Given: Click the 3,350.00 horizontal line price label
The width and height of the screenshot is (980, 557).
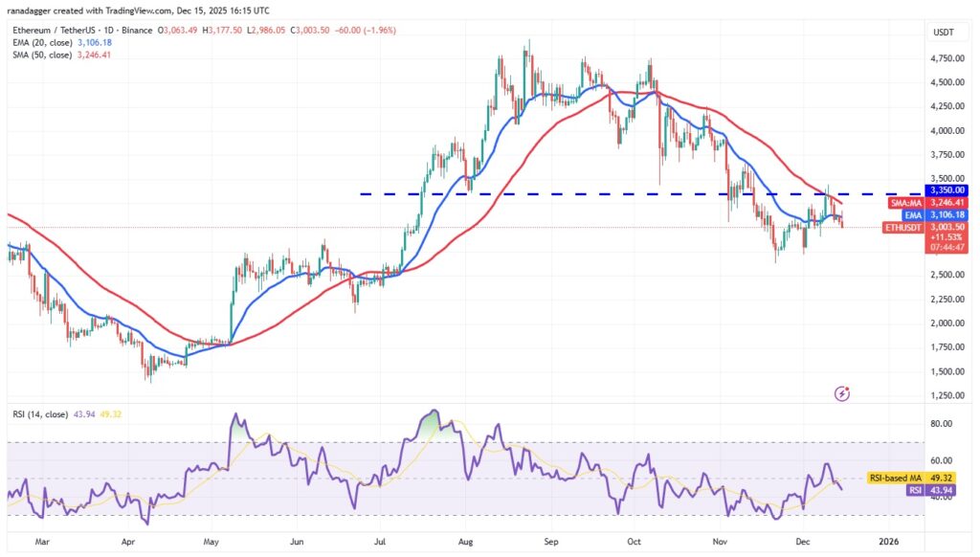Looking at the screenshot, I should coord(947,189).
